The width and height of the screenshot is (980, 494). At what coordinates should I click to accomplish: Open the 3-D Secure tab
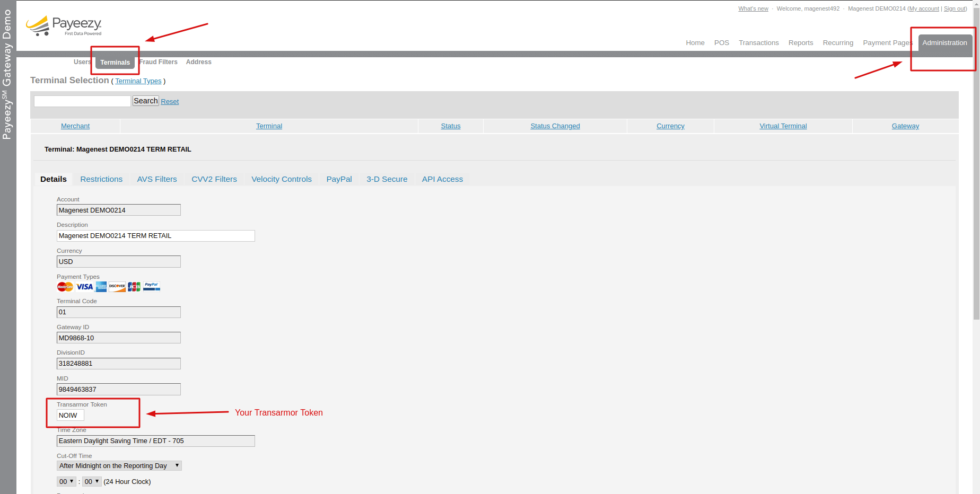click(387, 179)
